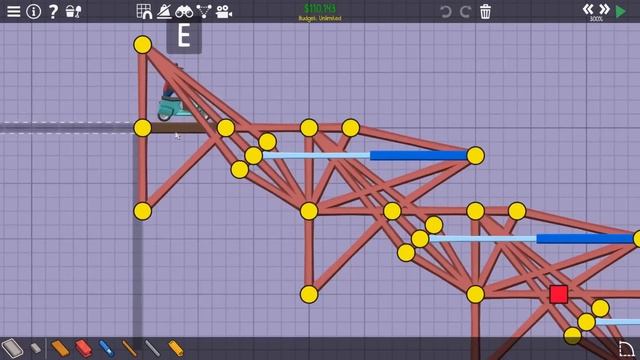Select the brown road segment under the scooter
The height and width of the screenshot is (360, 640).
[184, 128]
